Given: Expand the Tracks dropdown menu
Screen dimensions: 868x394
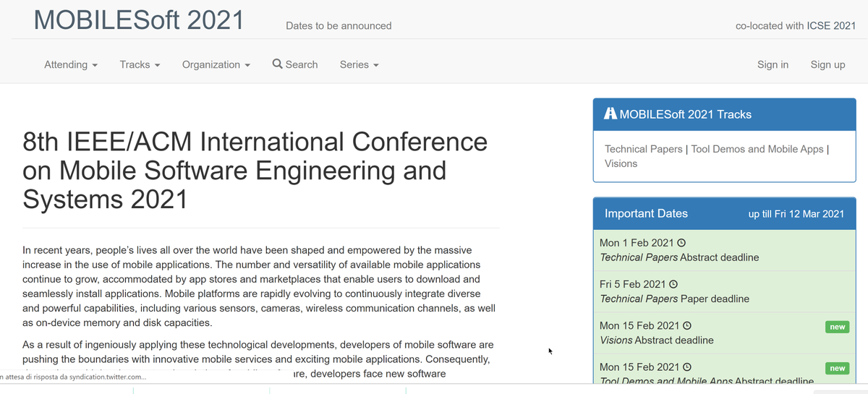Looking at the screenshot, I should [140, 64].
